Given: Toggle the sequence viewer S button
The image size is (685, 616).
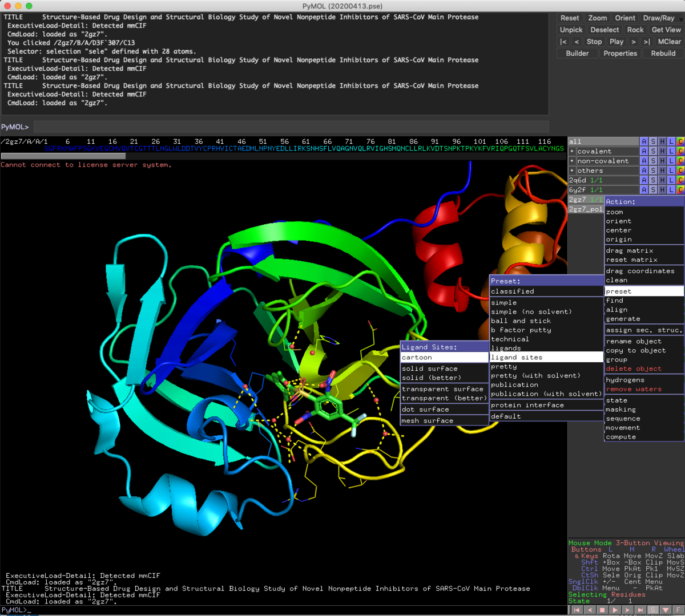Looking at the screenshot, I should tap(652, 610).
